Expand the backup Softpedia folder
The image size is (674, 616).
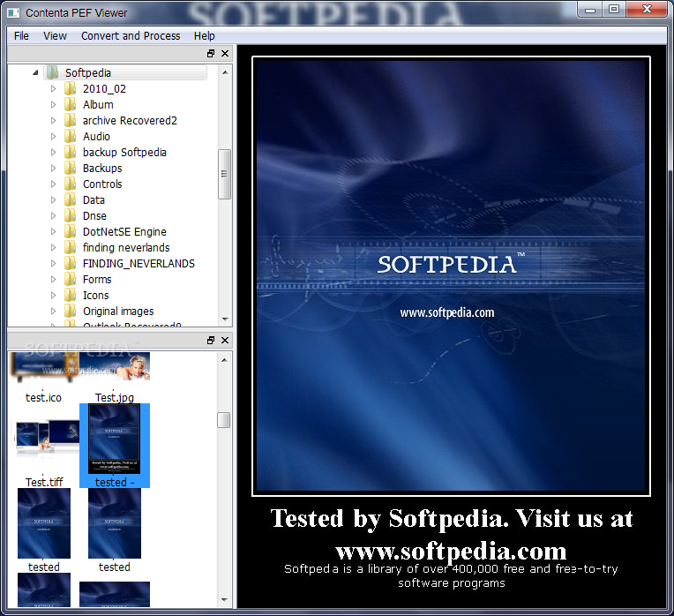pyautogui.click(x=53, y=152)
